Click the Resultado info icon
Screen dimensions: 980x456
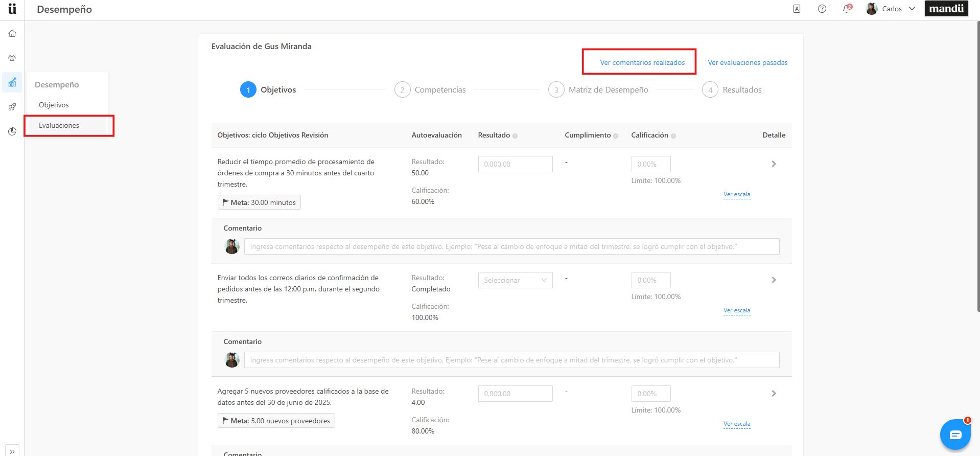coord(515,136)
